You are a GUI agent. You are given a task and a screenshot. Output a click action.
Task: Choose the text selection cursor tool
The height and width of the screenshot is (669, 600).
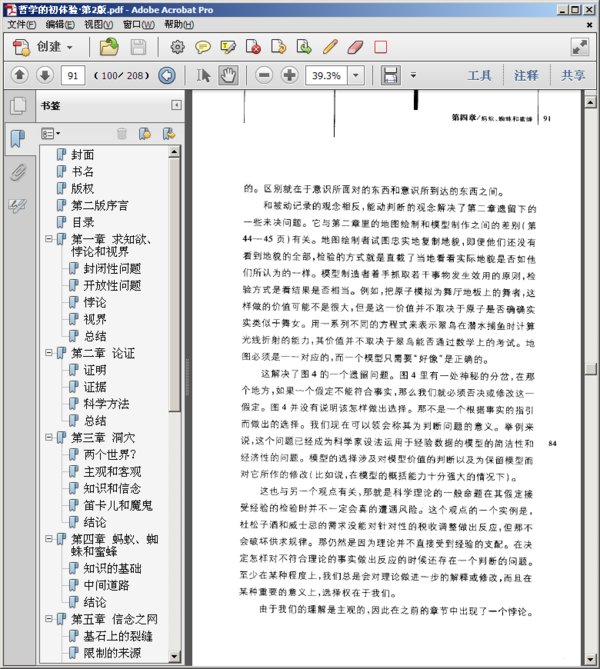pyautogui.click(x=203, y=76)
